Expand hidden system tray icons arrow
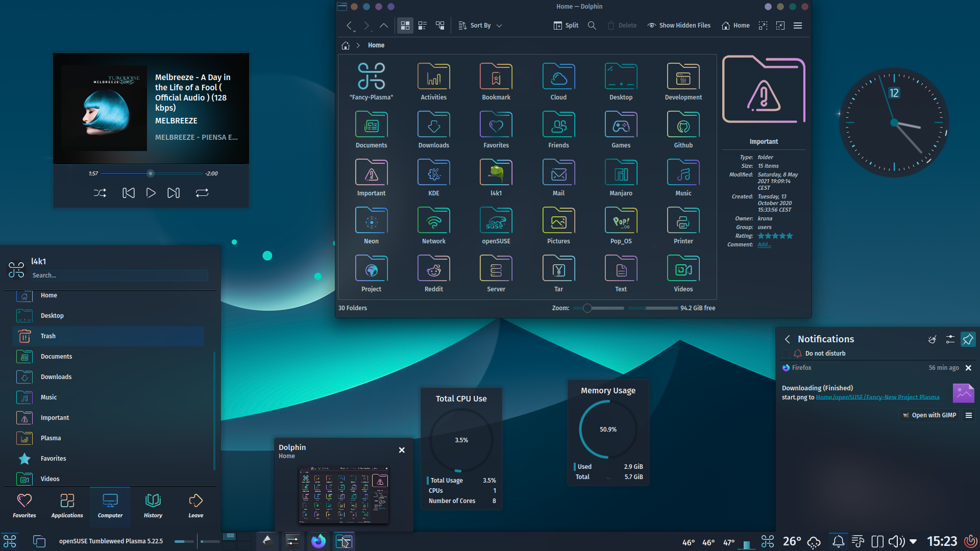This screenshot has height=551, width=980. [913, 541]
